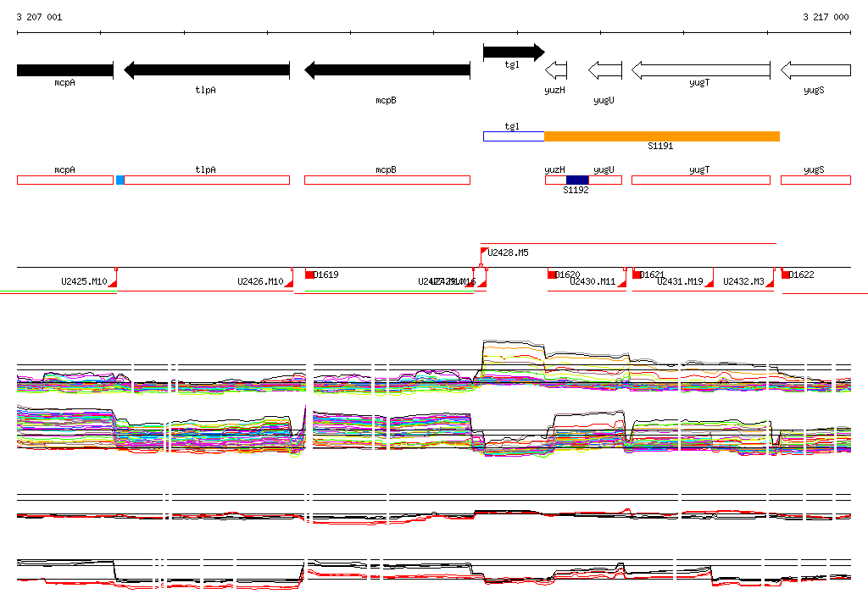Select the red-outlined yugS box
The image size is (868, 605).
point(816,180)
